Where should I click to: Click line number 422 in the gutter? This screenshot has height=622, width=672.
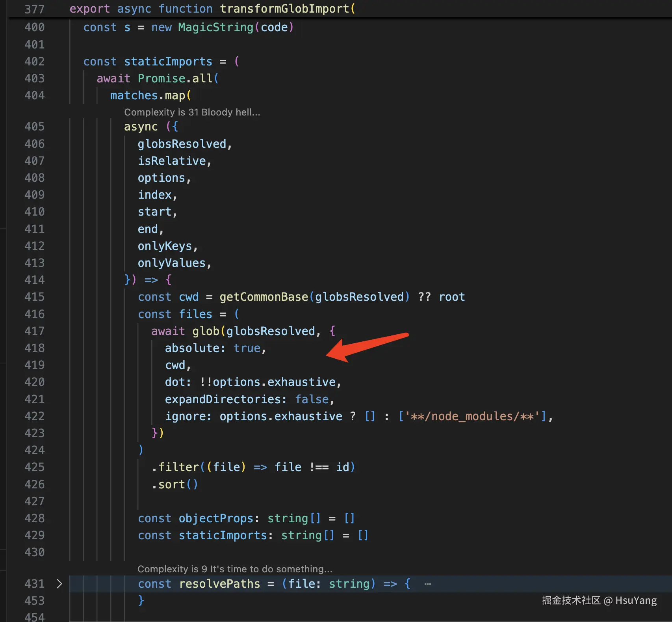pyautogui.click(x=35, y=416)
